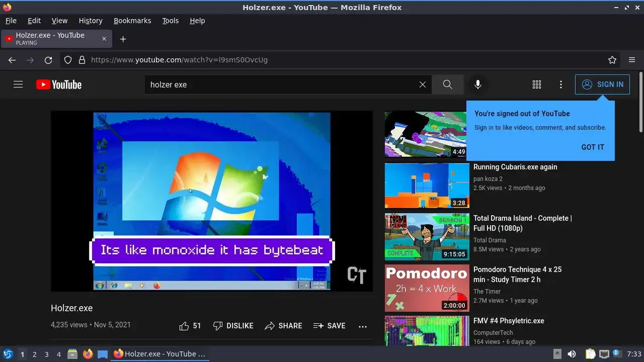Image resolution: width=644 pixels, height=362 pixels.
Task: Open the File menu
Action: (x=11, y=21)
